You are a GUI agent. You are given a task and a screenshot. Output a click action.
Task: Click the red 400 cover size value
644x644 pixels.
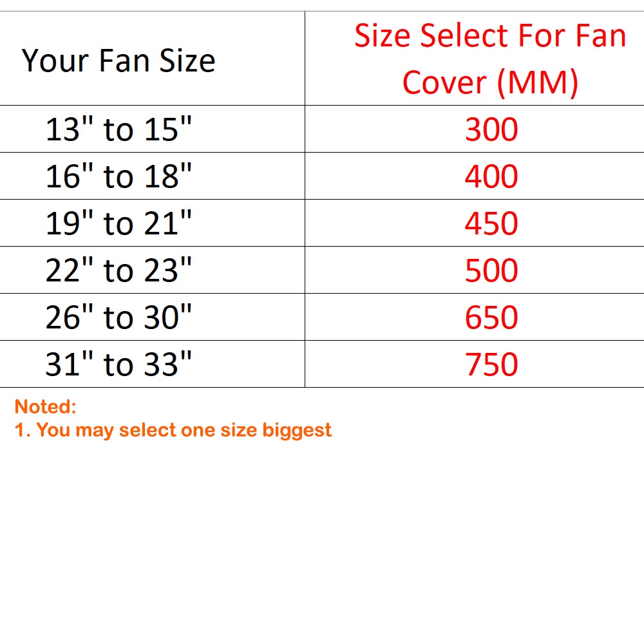point(491,176)
